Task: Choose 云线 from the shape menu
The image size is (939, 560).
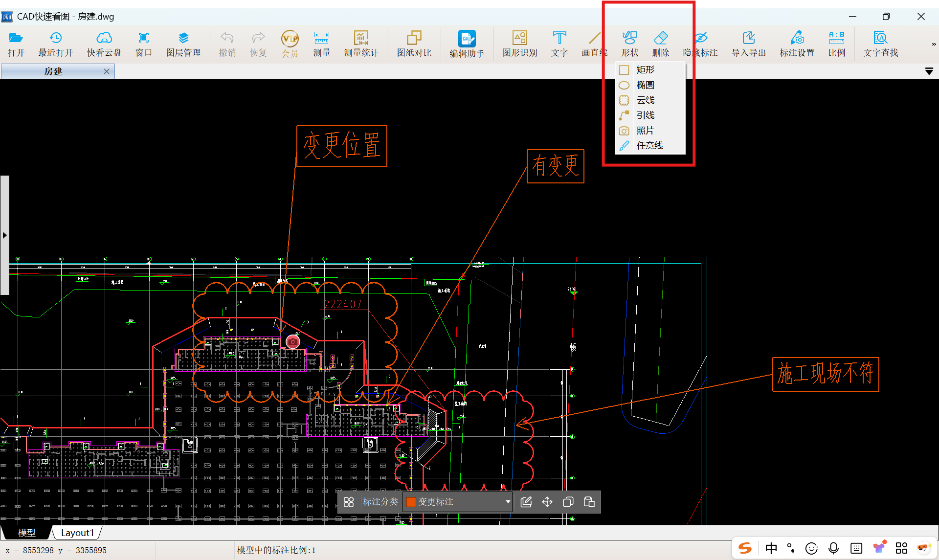Action: click(645, 100)
